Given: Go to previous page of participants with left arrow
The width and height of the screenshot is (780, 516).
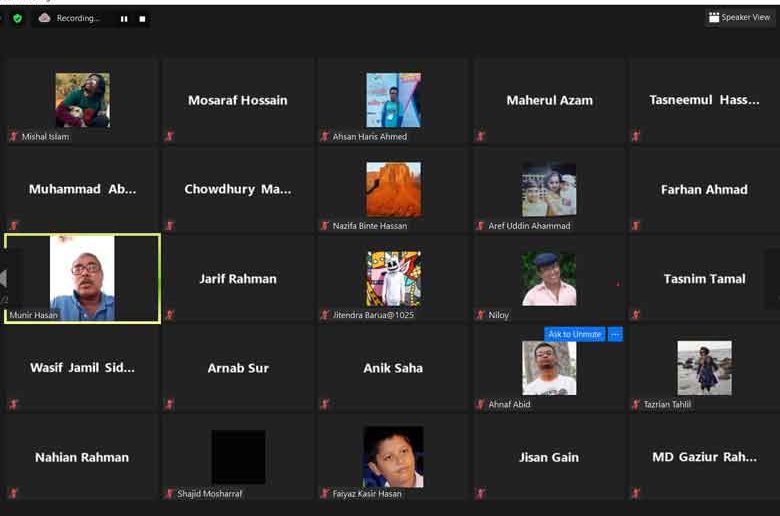Looking at the screenshot, I should tap(3, 278).
